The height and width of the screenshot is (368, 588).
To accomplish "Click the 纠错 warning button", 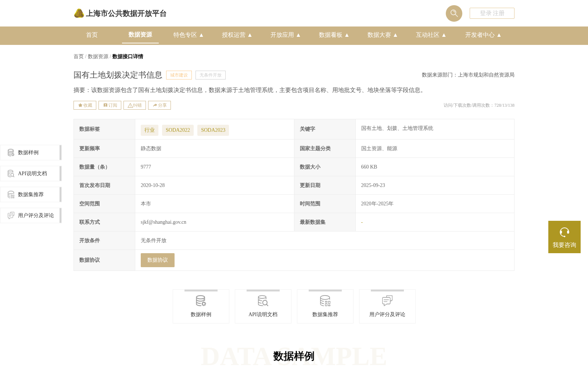I will click(x=135, y=105).
